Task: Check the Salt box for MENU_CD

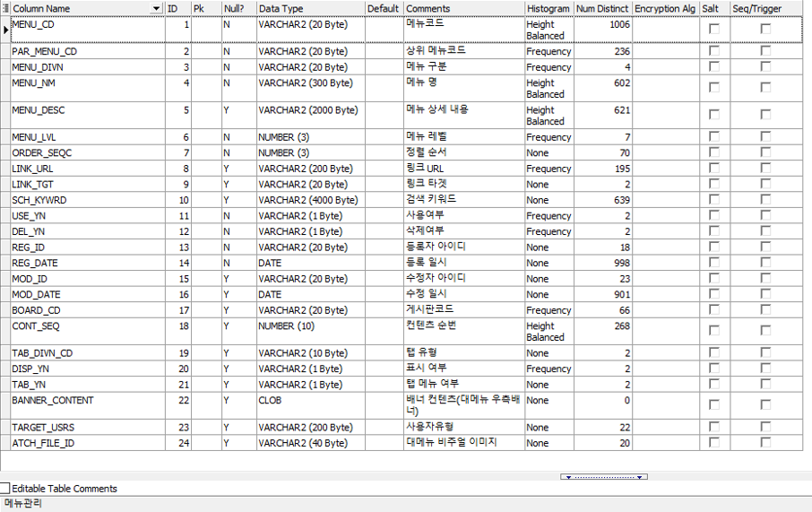Action: pyautogui.click(x=714, y=29)
